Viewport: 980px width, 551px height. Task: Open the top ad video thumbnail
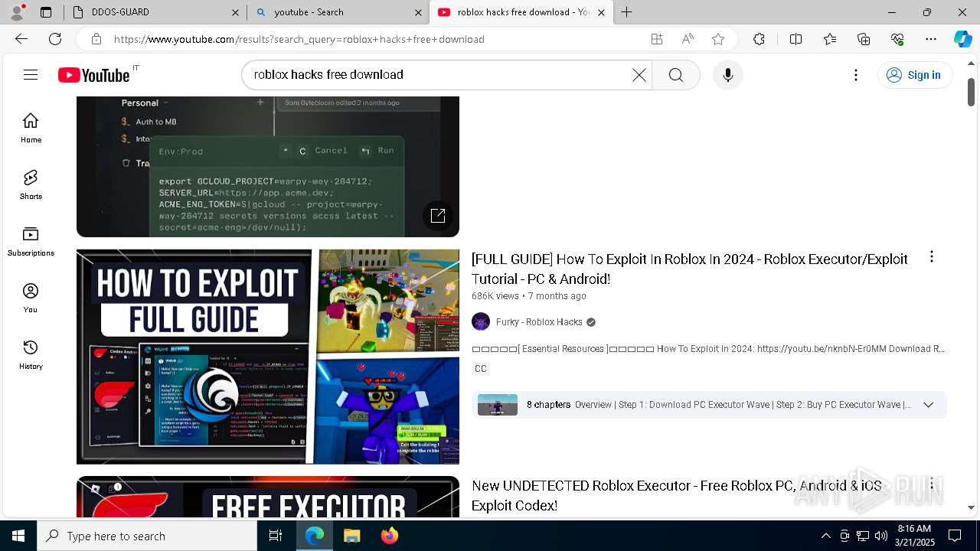click(x=268, y=167)
